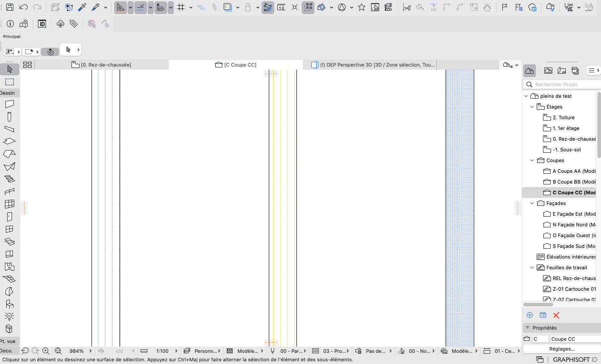Open 2. Toiture story in navigator

click(559, 117)
